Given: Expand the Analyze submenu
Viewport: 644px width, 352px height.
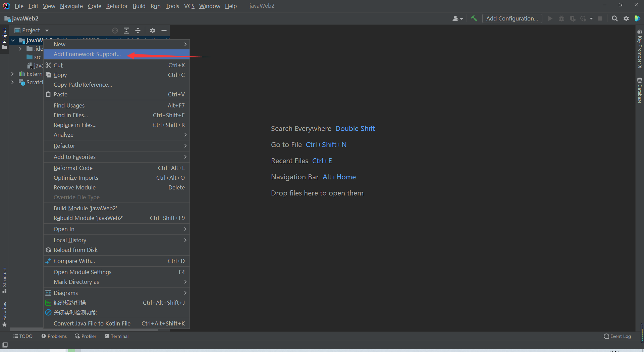Looking at the screenshot, I should (x=117, y=135).
